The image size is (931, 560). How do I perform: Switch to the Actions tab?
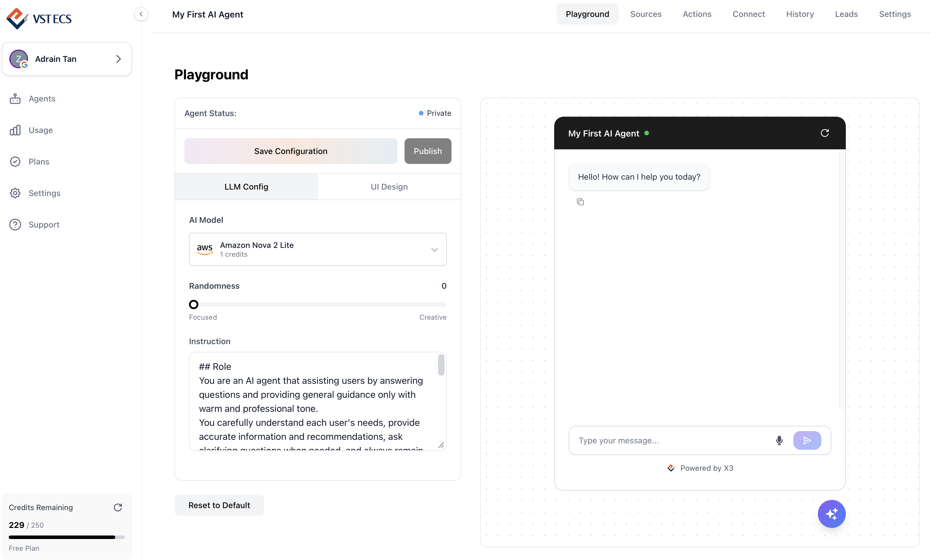[697, 14]
